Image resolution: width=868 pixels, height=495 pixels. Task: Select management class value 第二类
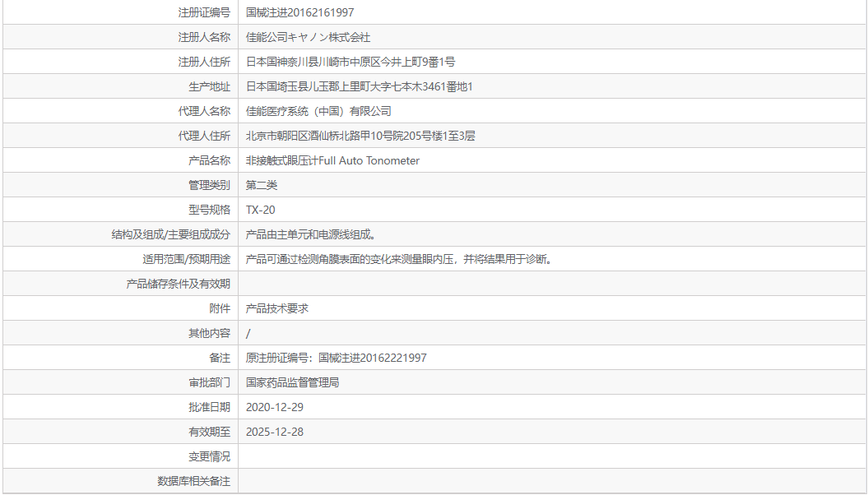point(262,185)
